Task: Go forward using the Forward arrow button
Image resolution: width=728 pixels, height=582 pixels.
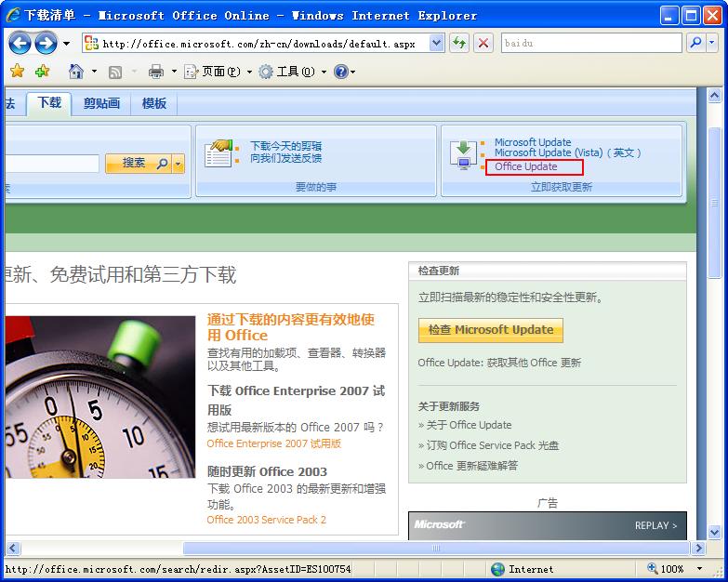Action: (x=46, y=44)
